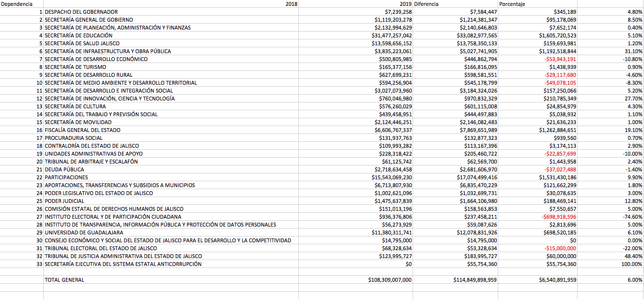Select the percentage cell 100.00%

click(x=611, y=264)
